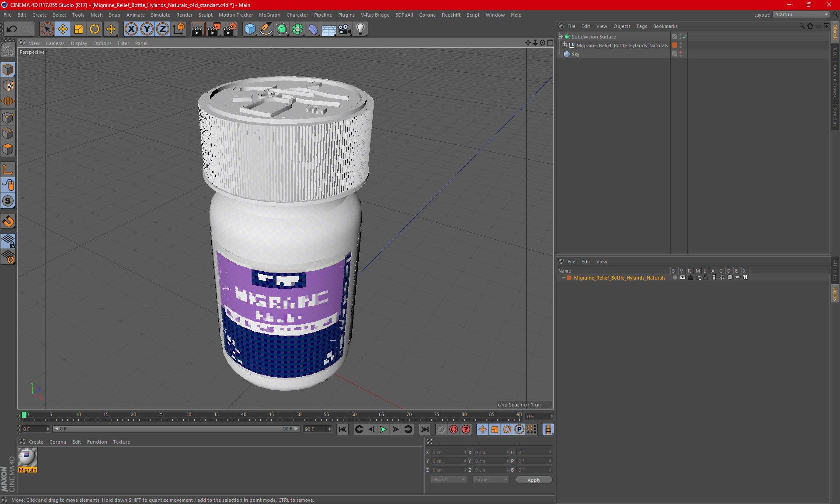Select the Migrain material thumbnail
The width and height of the screenshot is (840, 504).
click(x=28, y=458)
